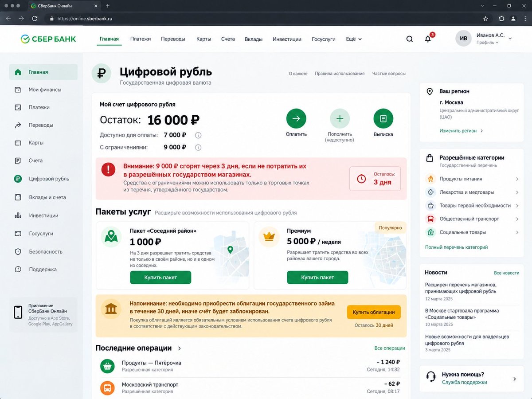Open Платежи in top navigation
The image size is (532, 399).
(141, 39)
